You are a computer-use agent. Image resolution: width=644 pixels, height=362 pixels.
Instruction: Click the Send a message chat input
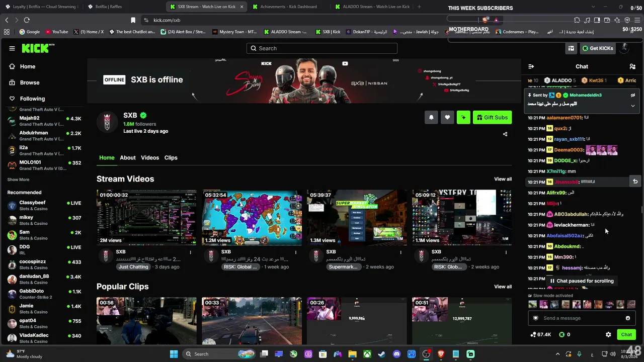pos(582,318)
